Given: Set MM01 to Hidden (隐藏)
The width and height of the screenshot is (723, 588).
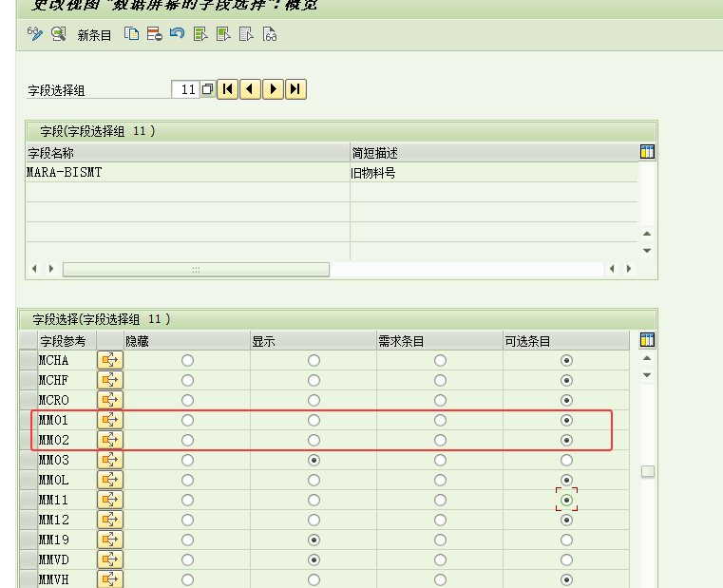Looking at the screenshot, I should point(187,420).
